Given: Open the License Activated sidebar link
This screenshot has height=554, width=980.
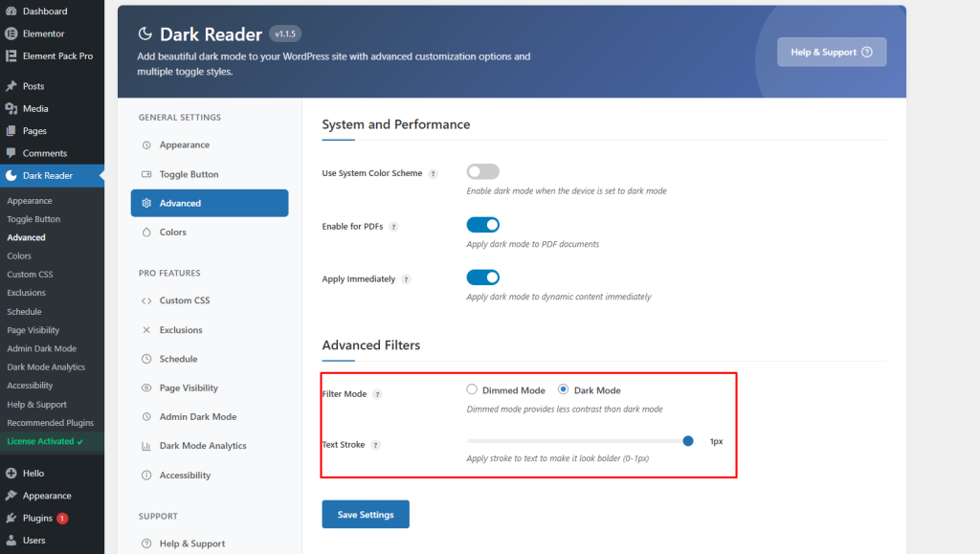Looking at the screenshot, I should click(45, 441).
